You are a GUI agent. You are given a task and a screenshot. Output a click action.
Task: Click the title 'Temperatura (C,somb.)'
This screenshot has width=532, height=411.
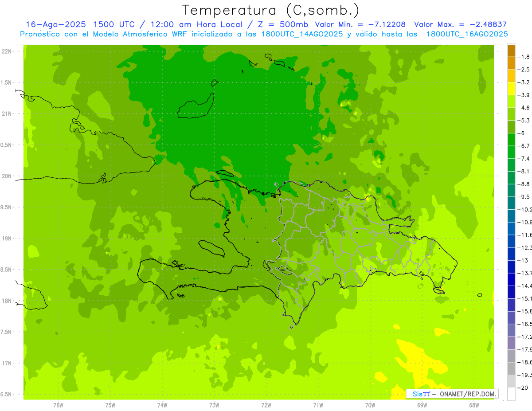tap(271, 10)
